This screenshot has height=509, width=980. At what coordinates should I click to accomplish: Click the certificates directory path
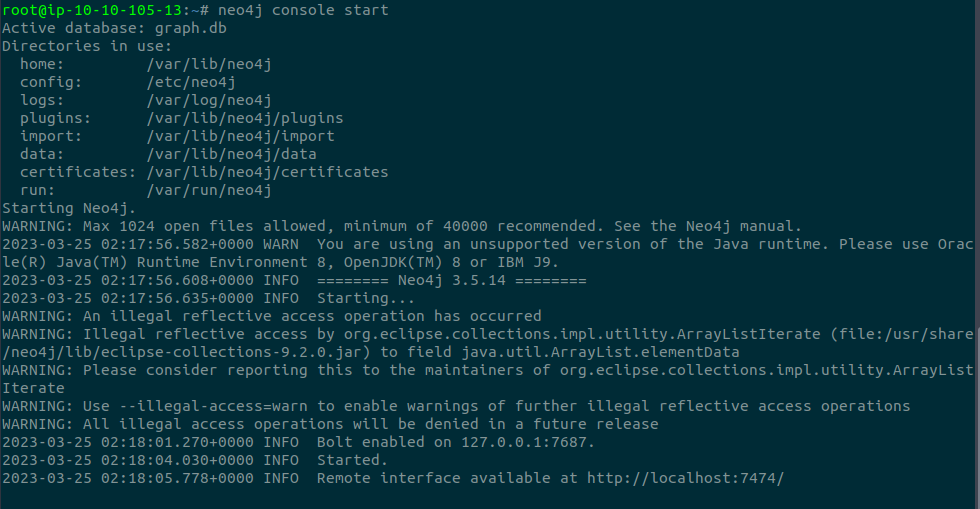coord(267,172)
